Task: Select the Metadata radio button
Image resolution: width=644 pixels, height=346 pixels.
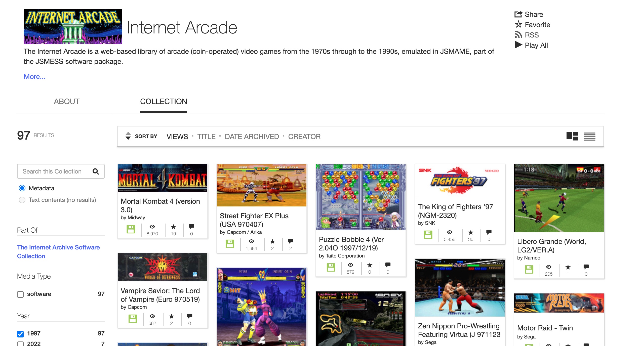Action: pyautogui.click(x=22, y=188)
